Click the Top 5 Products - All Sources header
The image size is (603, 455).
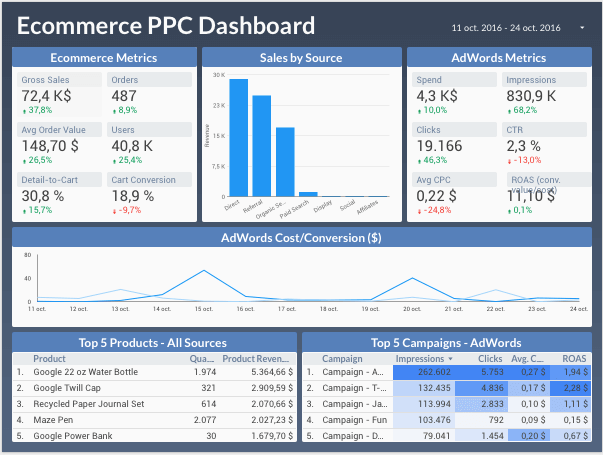point(154,342)
